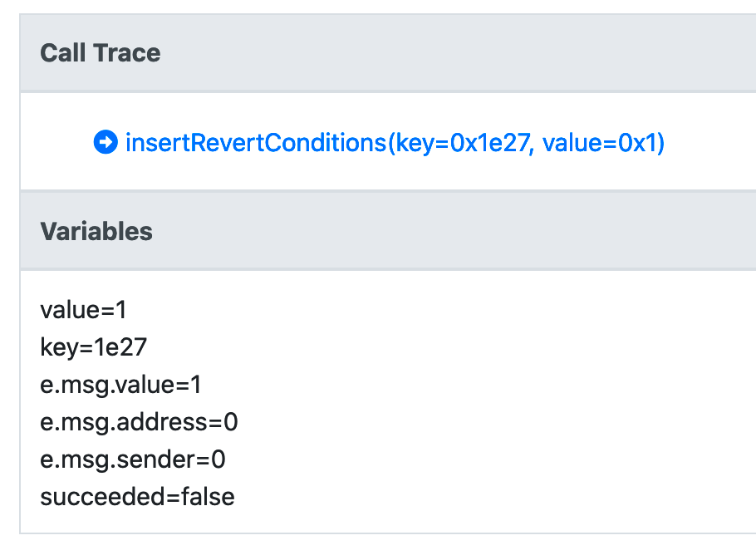Click the key=1e27 variable entry
The width and height of the screenshot is (756, 560).
coord(92,347)
